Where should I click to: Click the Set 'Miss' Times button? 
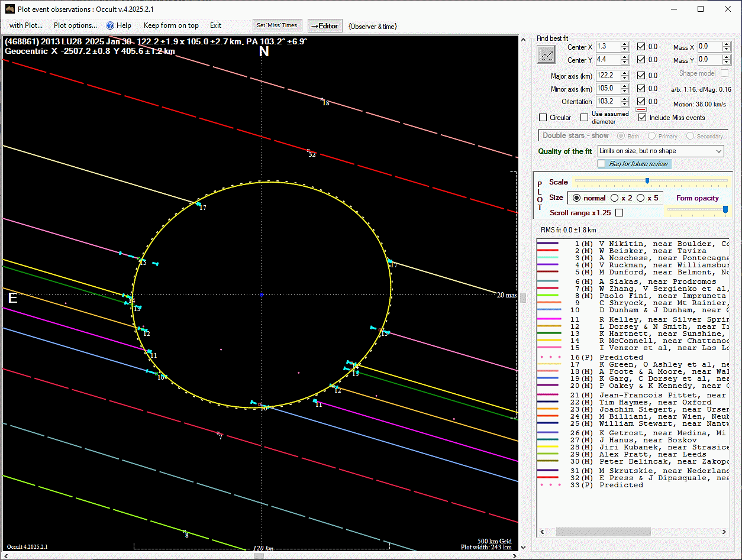(x=278, y=25)
